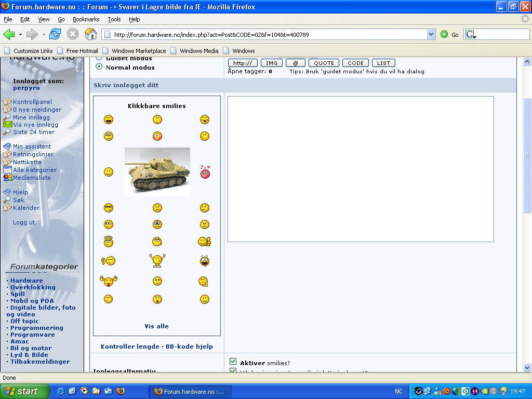Screen dimensions: 532x399
Task: Click the Start button
Action: [24, 391]
